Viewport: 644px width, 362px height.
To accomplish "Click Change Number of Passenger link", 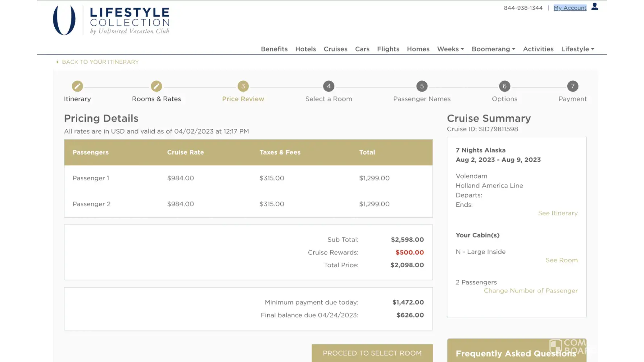I will (531, 291).
